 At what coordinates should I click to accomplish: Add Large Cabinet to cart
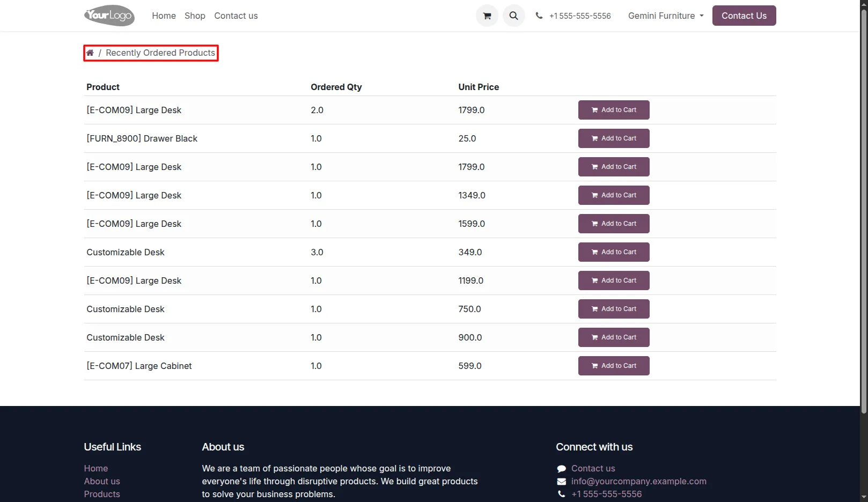[x=614, y=366]
